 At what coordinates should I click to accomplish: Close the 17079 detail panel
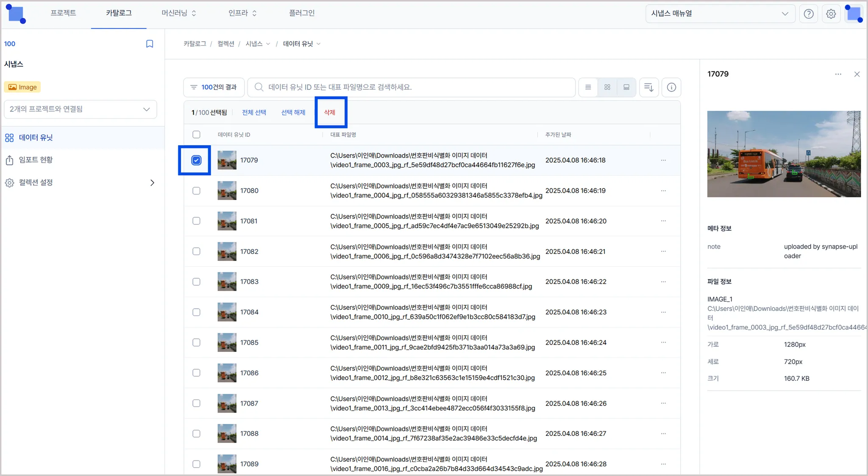coord(857,74)
